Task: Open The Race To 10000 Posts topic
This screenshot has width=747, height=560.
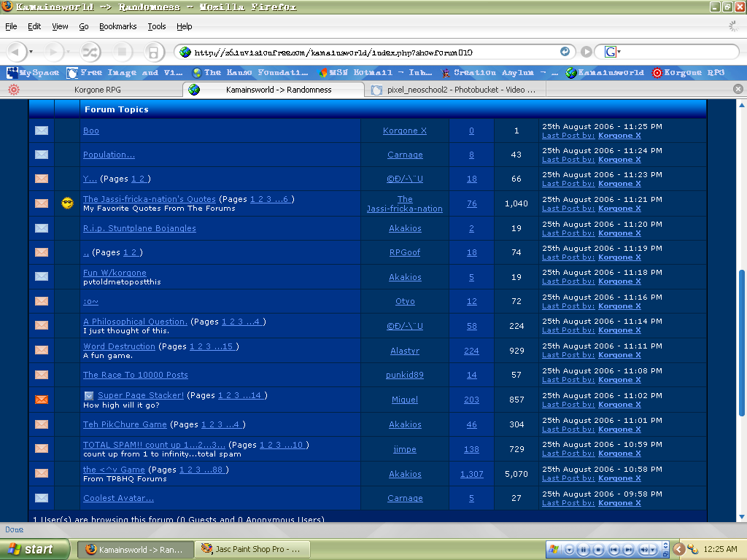Action: pyautogui.click(x=135, y=375)
